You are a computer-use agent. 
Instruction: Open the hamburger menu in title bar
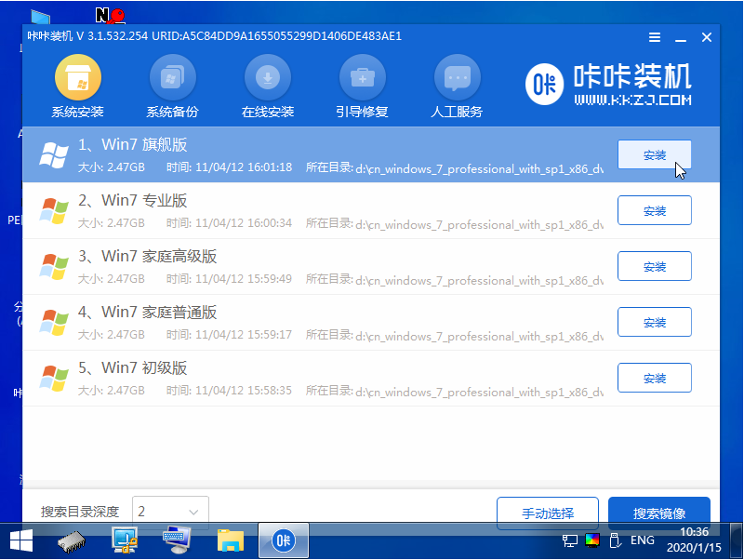point(655,37)
